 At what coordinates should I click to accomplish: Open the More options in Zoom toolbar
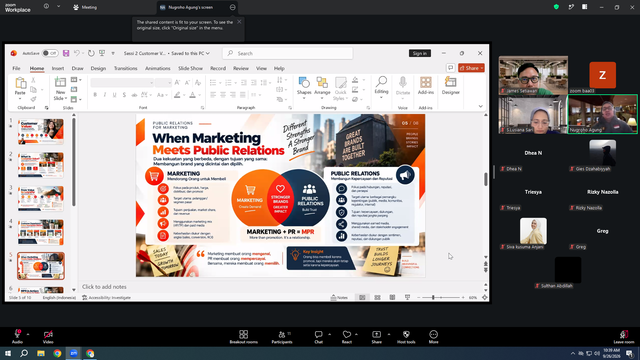tap(433, 336)
